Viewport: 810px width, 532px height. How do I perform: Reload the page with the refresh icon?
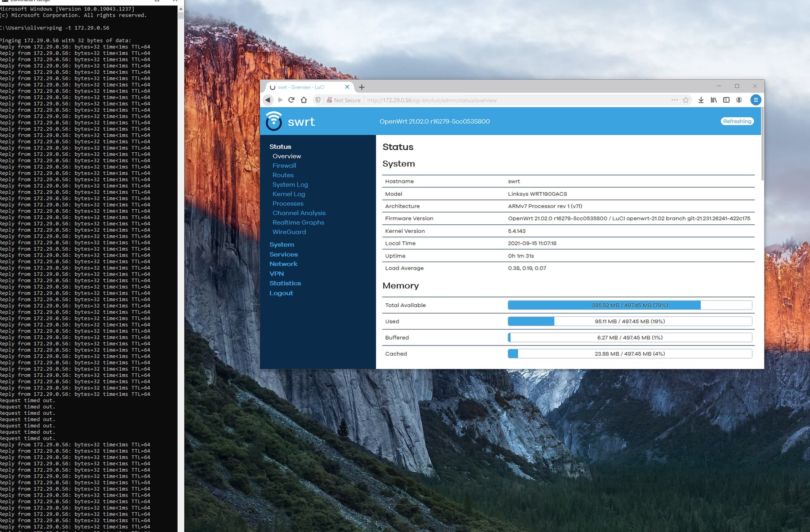click(291, 100)
